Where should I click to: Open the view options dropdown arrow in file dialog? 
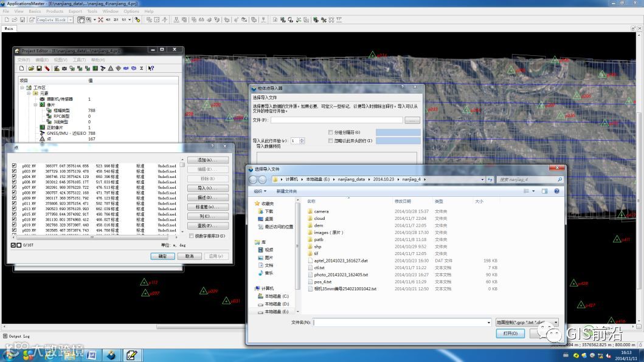click(x=533, y=191)
